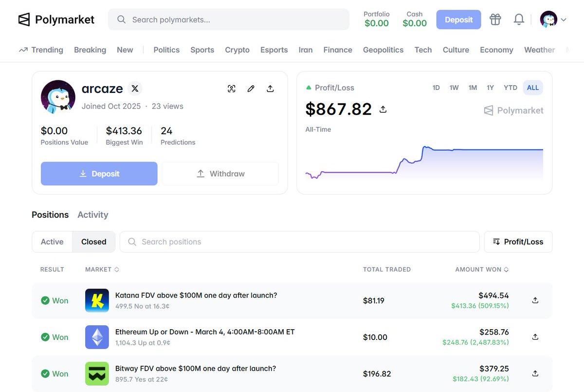Screen dimensions: 584x392
Task: Focus the Search polymarkets field
Action: click(229, 19)
